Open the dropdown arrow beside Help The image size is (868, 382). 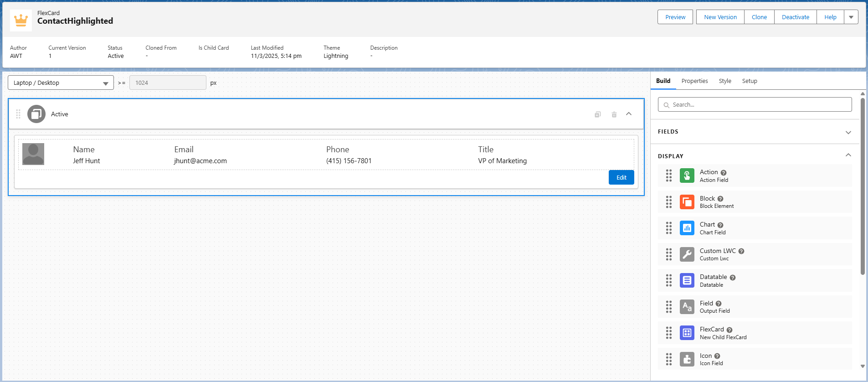(851, 17)
